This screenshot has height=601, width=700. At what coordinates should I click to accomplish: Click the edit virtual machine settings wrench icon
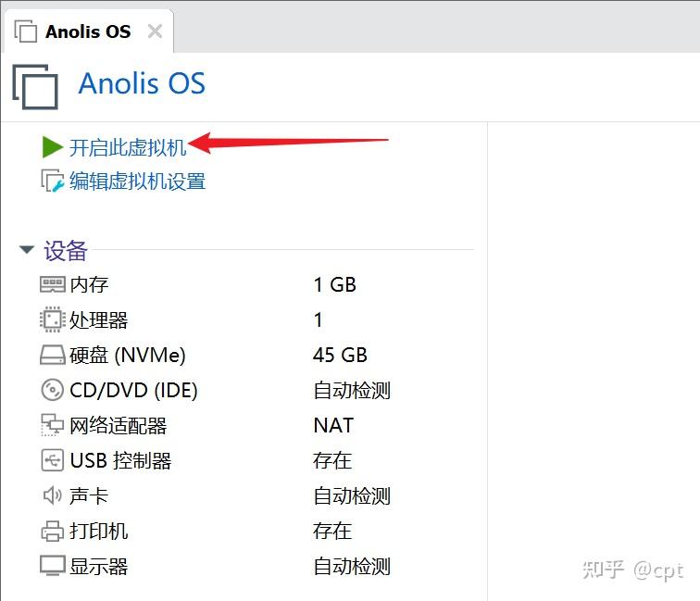click(x=52, y=182)
